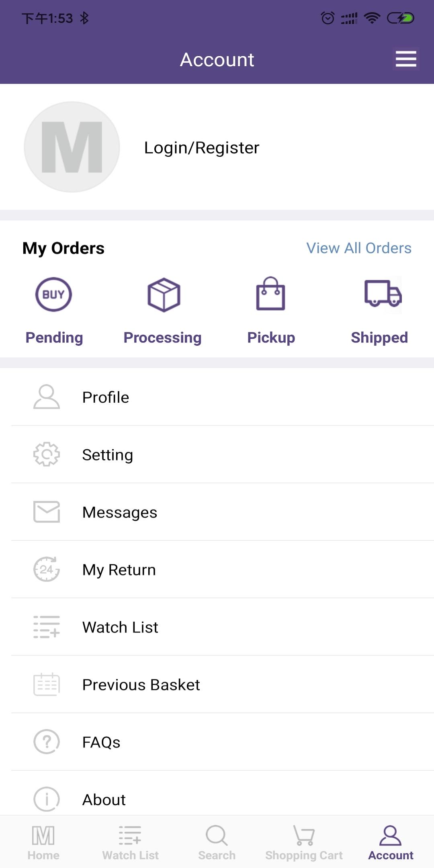Open Shipped orders truck icon
This screenshot has width=434, height=868.
[x=383, y=295]
